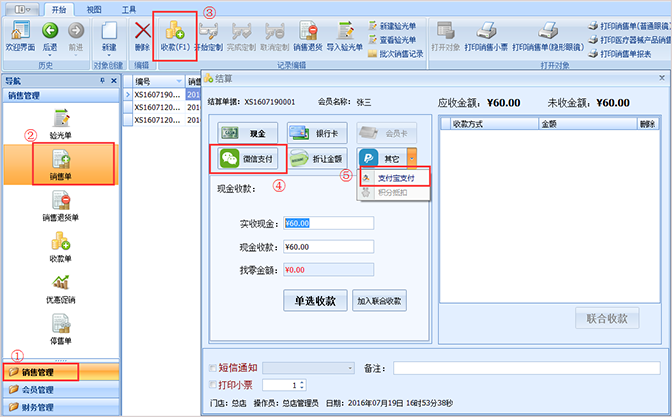The image size is (672, 417).
Task: Adjust the 打印小票 copies spinner
Action: click(302, 385)
